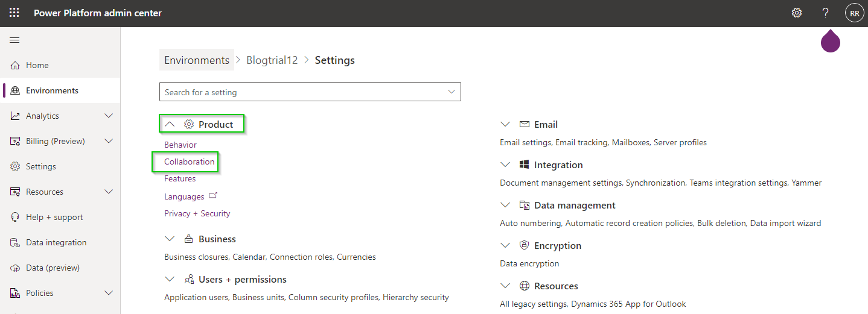
Task: Open Data integration in sidebar
Action: click(x=60, y=242)
